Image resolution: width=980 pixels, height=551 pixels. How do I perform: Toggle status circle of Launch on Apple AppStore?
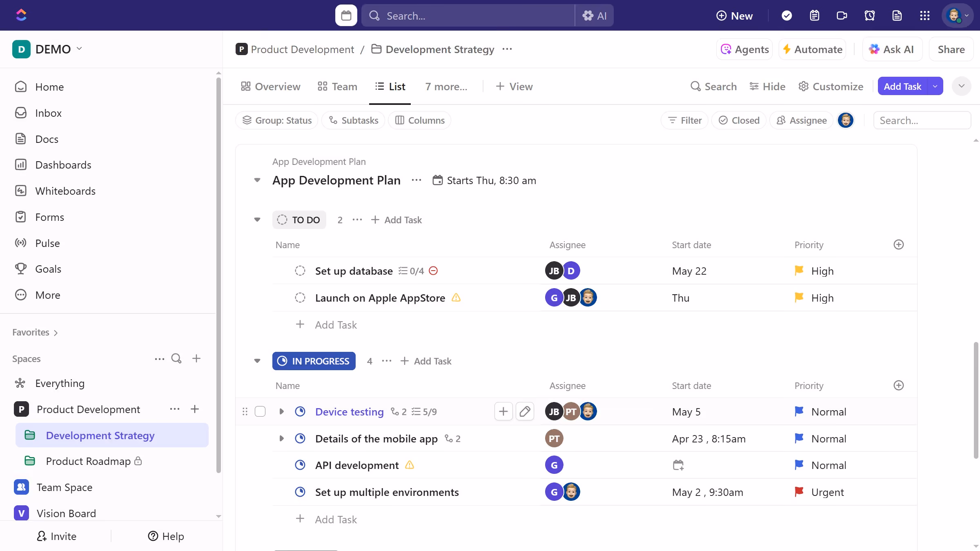[300, 298]
